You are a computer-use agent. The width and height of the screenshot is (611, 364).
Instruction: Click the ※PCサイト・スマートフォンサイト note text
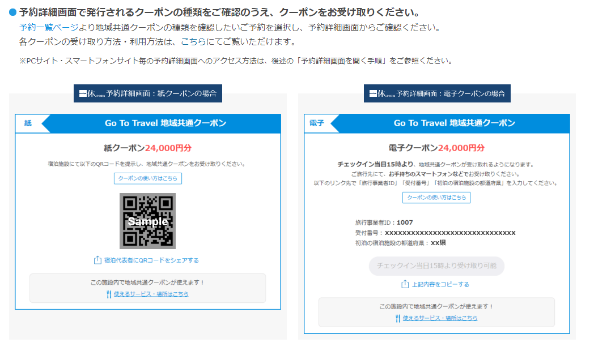(236, 61)
